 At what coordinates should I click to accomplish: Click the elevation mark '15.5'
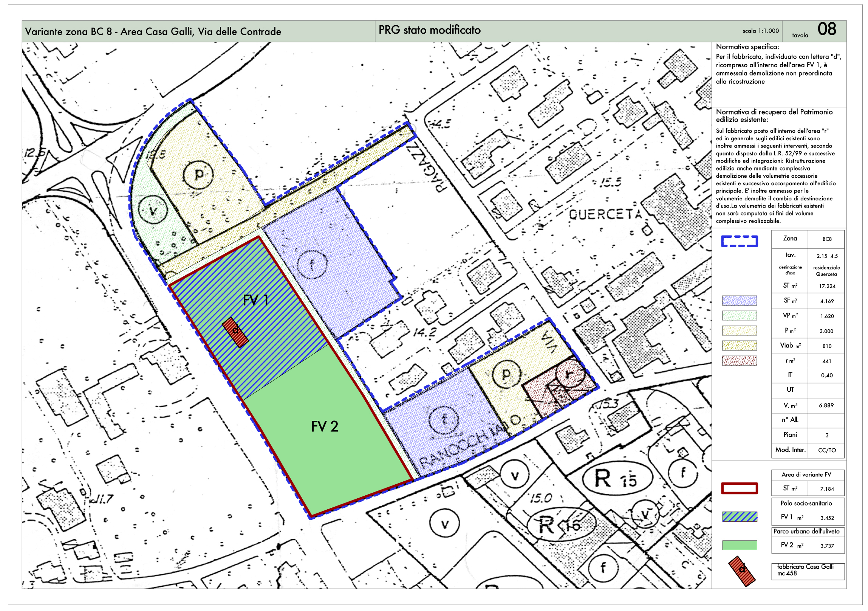coord(610,182)
